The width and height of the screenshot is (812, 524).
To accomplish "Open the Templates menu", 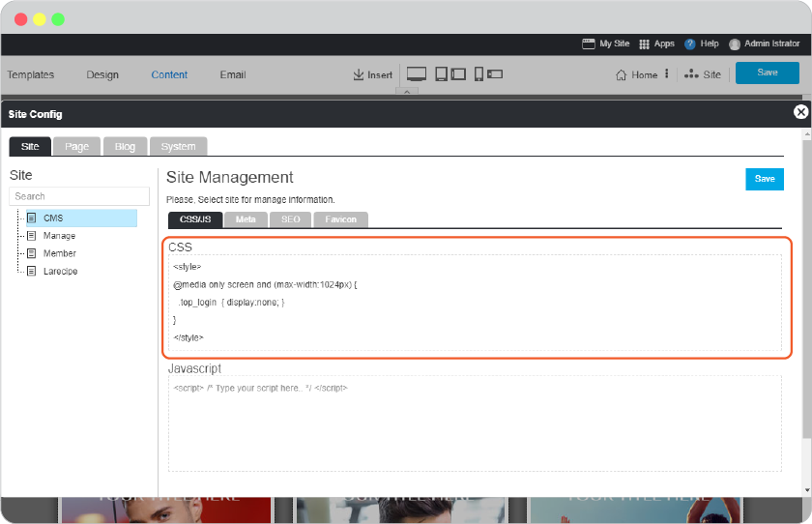I will (x=31, y=74).
